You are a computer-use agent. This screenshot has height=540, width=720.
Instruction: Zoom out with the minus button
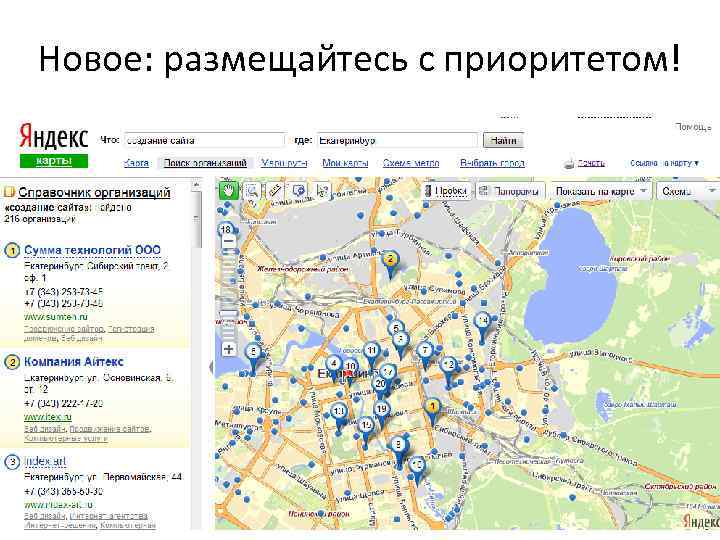(x=228, y=241)
